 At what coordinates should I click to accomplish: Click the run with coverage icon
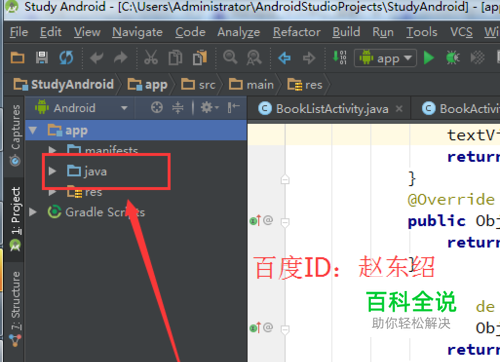coord(477,58)
